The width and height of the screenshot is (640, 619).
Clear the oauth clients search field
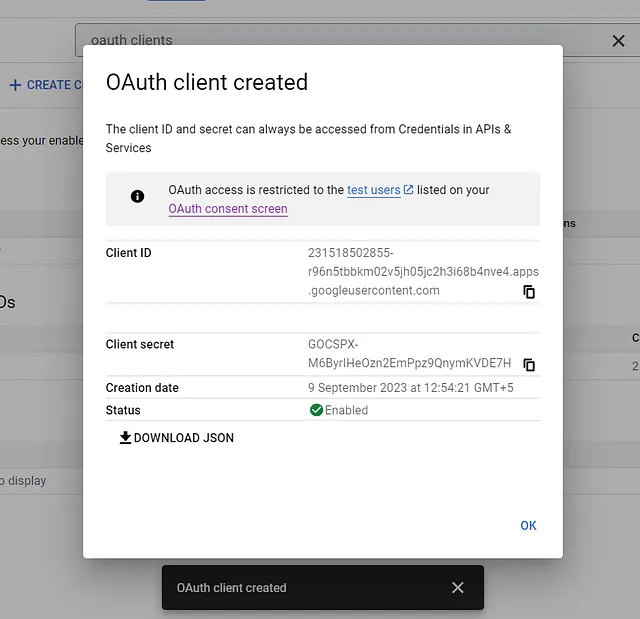point(618,40)
